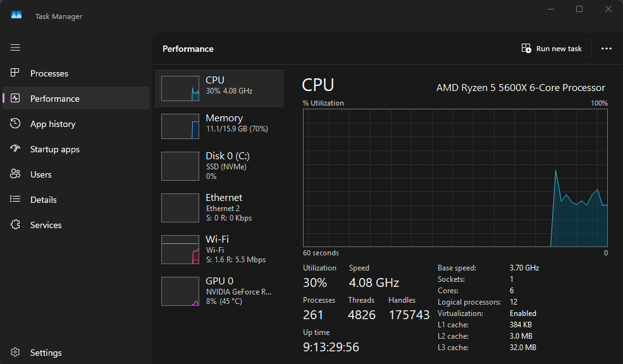Image resolution: width=623 pixels, height=364 pixels.
Task: Select the Memory mini graph thumbnail
Action: pyautogui.click(x=180, y=126)
